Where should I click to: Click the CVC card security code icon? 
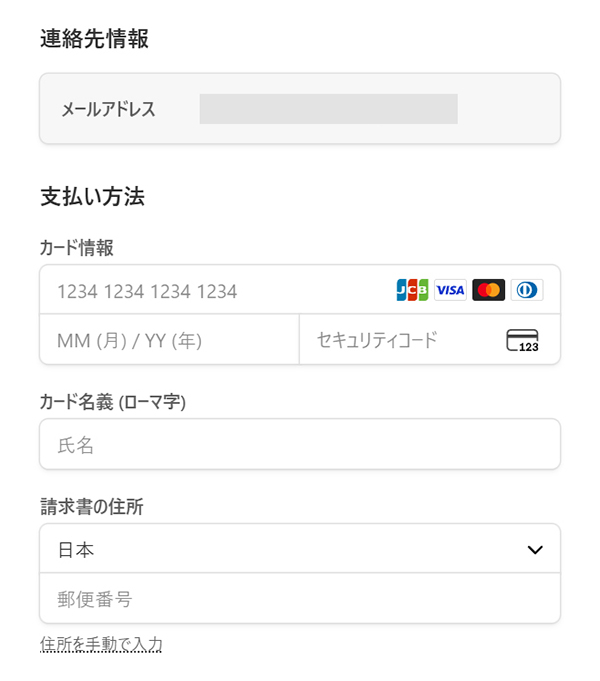click(x=522, y=341)
